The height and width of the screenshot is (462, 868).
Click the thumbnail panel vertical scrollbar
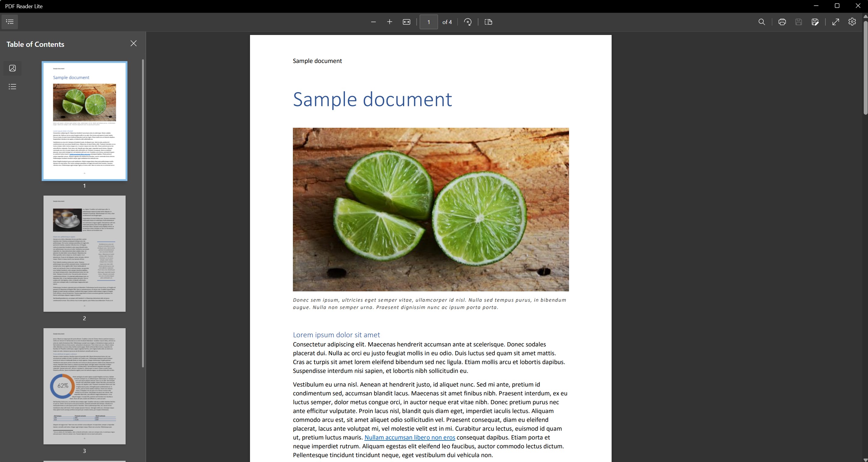143,212
